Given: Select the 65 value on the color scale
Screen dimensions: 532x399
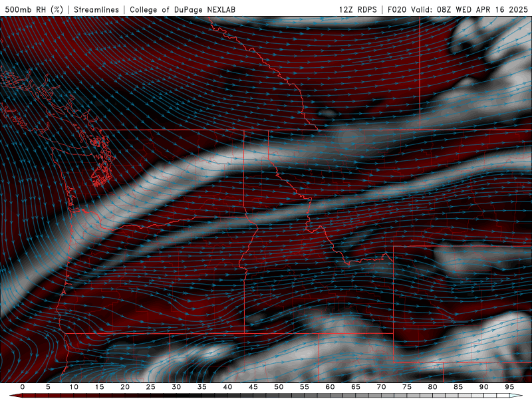Looking at the screenshot, I should pyautogui.click(x=356, y=387).
